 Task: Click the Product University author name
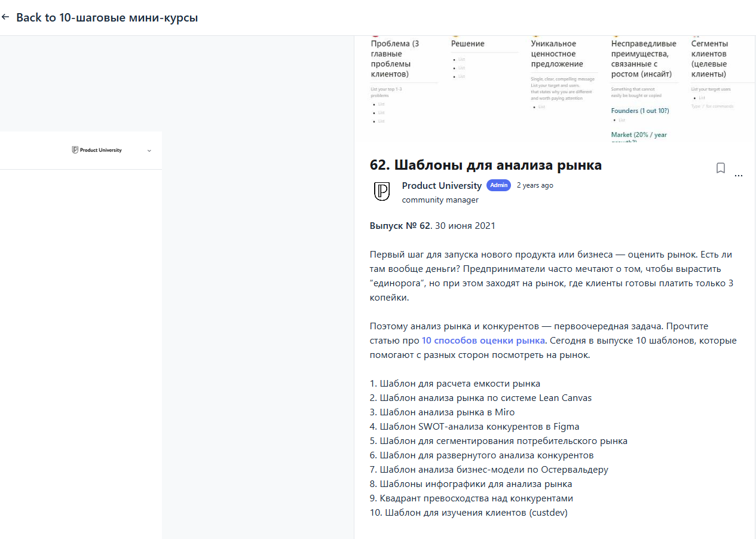click(x=442, y=185)
